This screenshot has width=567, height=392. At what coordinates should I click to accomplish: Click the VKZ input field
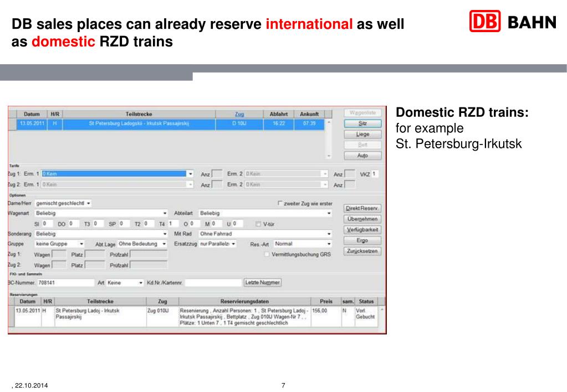tap(375, 174)
